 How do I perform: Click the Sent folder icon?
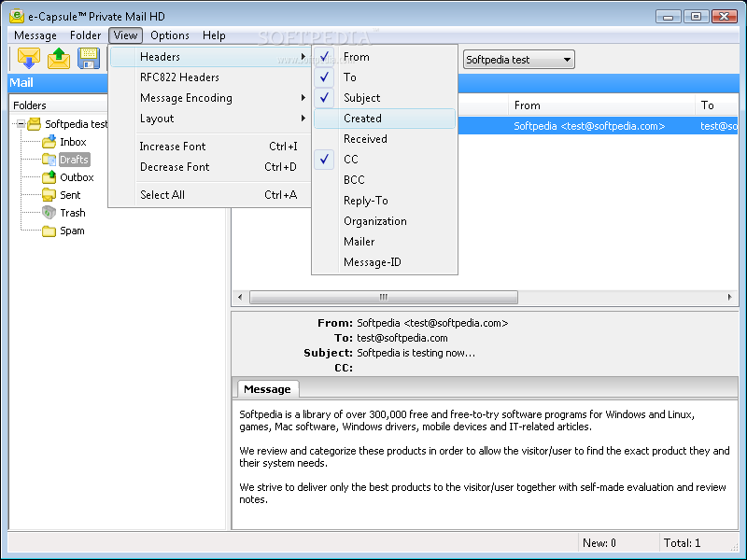coord(49,195)
